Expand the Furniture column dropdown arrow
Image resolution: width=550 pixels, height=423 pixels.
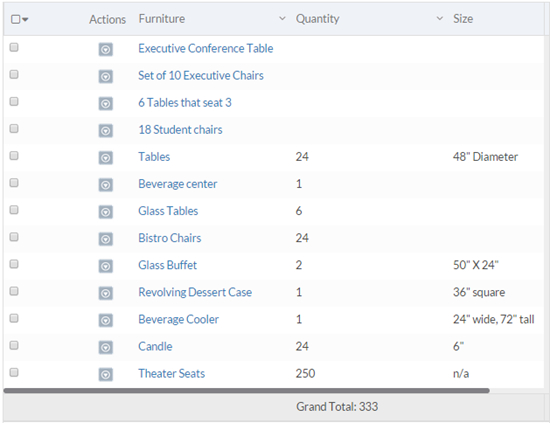282,18
